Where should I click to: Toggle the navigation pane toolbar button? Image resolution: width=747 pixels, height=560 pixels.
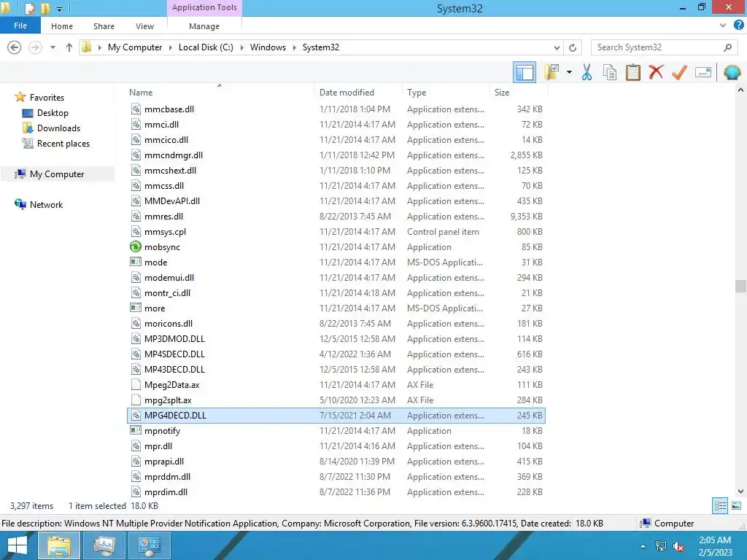(525, 72)
